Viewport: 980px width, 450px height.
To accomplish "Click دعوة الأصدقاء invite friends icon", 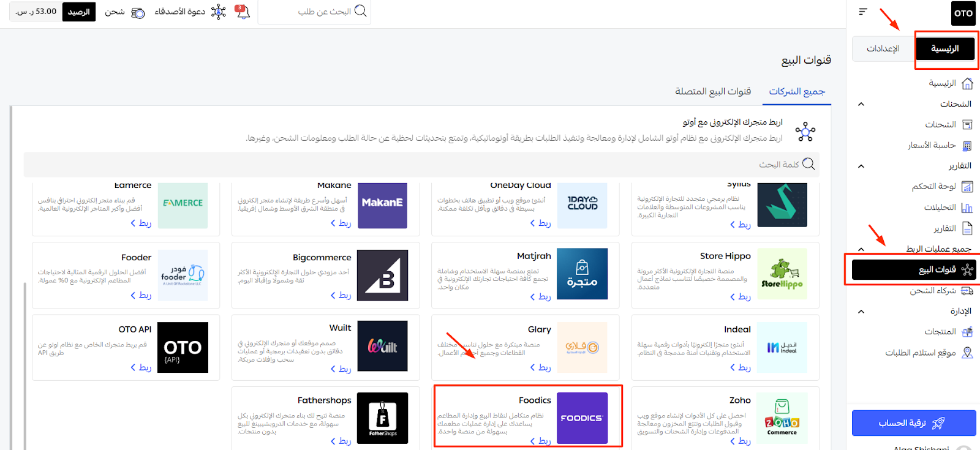I will 219,12.
